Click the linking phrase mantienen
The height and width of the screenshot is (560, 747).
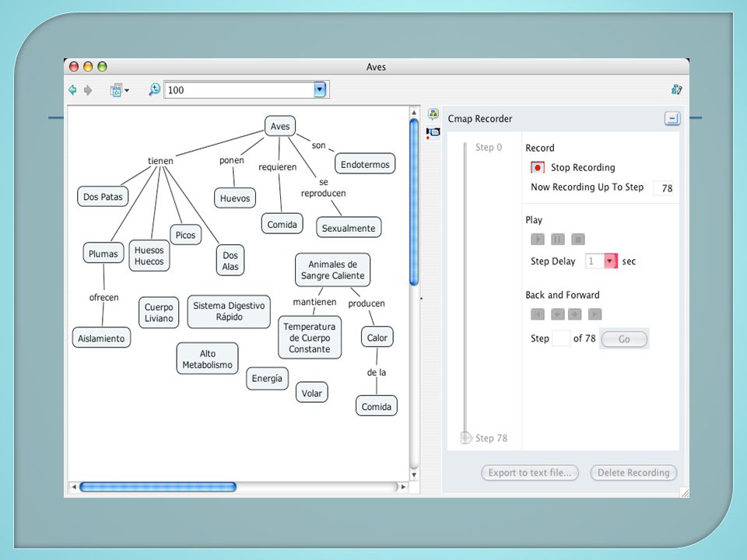pos(314,302)
